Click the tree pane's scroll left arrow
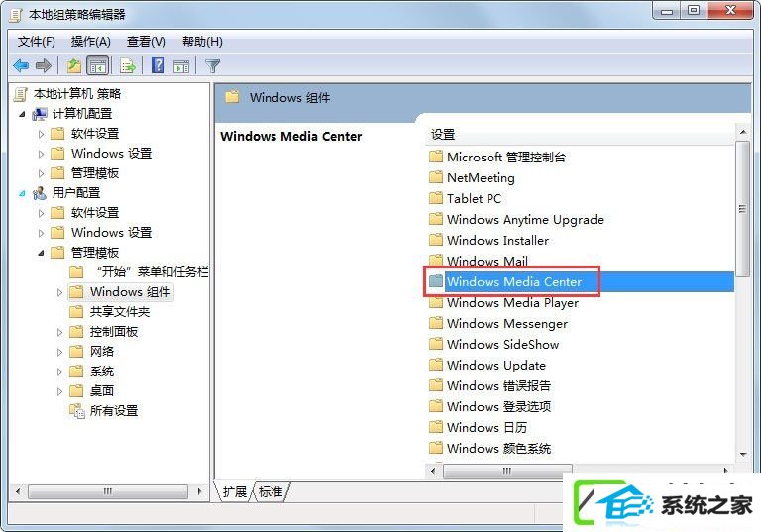761x532 pixels. (x=17, y=491)
